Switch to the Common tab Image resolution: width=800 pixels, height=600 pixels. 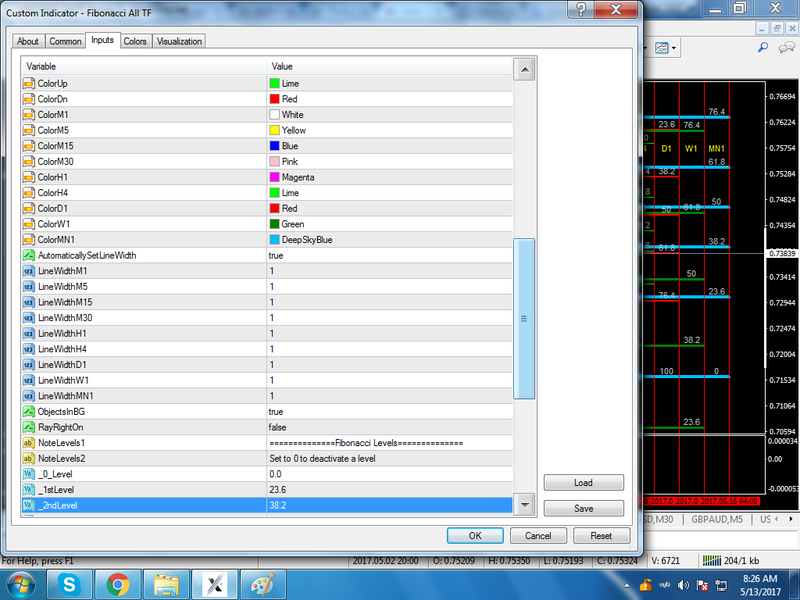[65, 41]
